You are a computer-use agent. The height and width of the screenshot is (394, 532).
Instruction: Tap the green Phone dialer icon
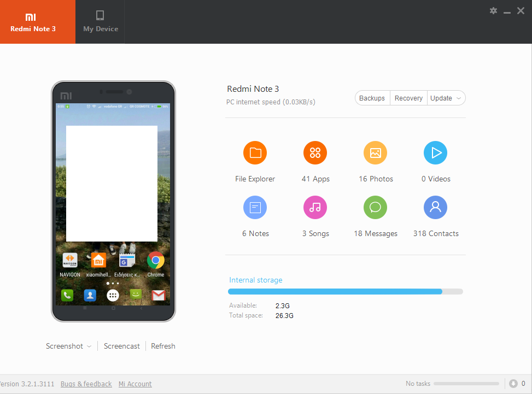tap(67, 295)
